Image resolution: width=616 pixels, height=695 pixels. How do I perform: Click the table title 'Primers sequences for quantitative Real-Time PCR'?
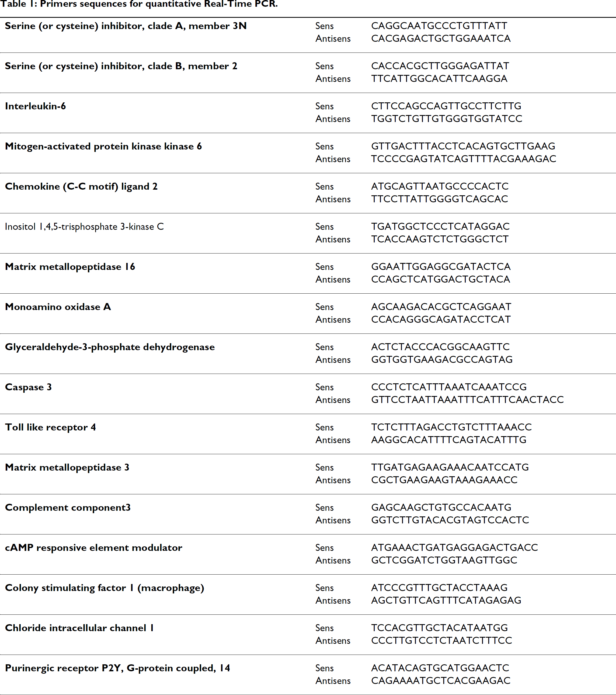coord(159,4)
